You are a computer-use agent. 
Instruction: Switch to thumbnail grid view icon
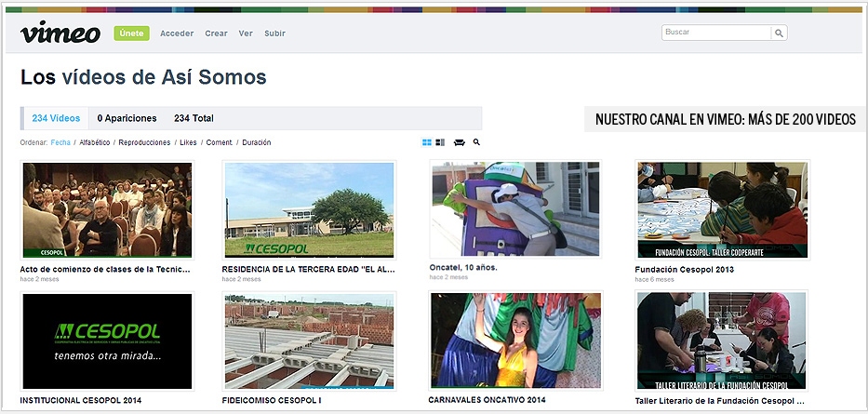427,142
